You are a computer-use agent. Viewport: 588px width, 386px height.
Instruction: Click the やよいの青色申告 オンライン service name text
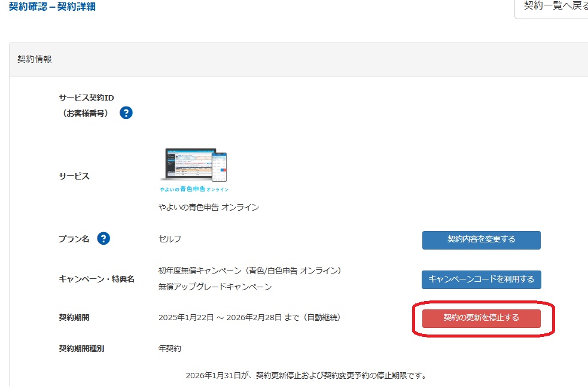(x=209, y=207)
